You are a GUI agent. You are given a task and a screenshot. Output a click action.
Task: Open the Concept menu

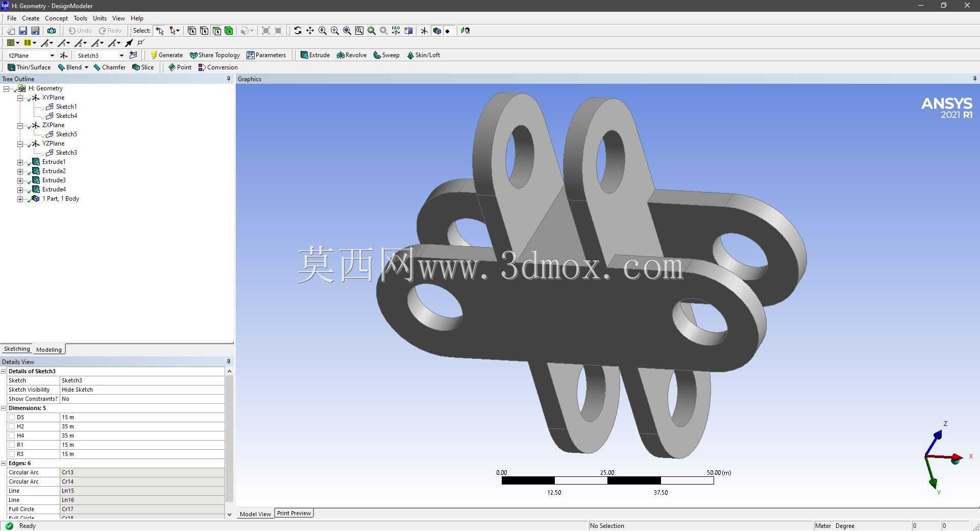tap(56, 18)
